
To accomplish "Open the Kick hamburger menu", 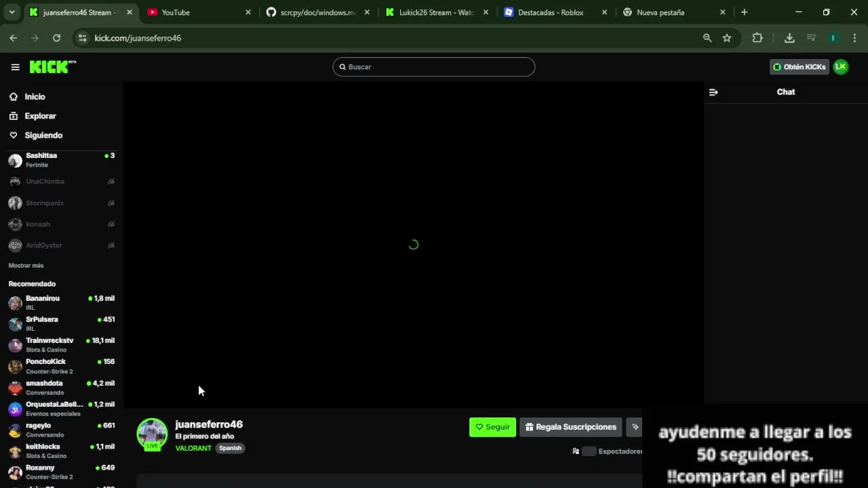I will click(x=15, y=67).
